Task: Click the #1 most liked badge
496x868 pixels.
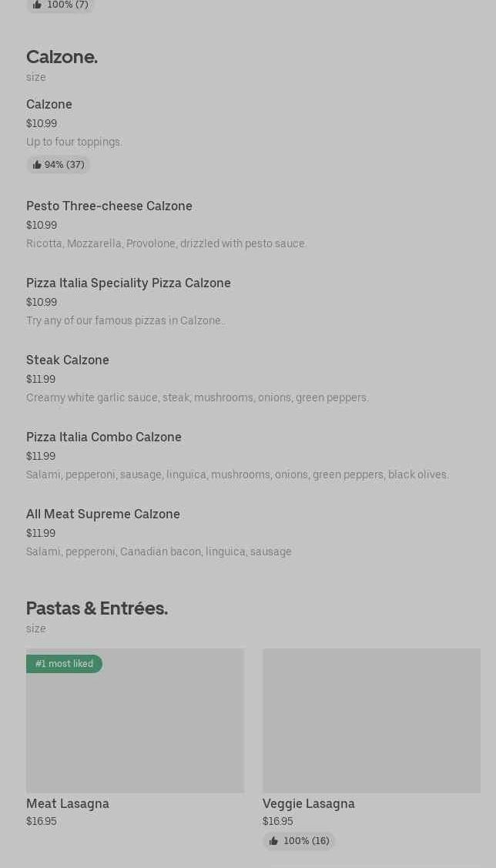Action: click(64, 664)
